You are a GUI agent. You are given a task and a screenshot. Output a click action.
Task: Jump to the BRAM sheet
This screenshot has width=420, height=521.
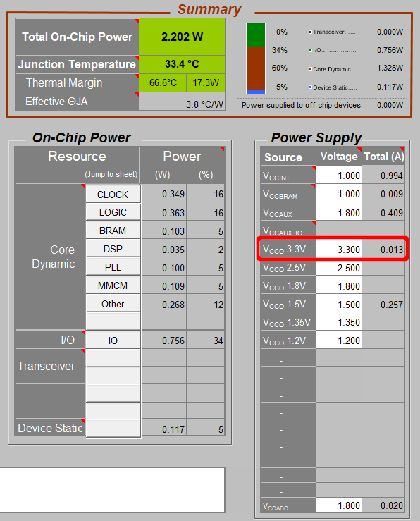(x=113, y=231)
